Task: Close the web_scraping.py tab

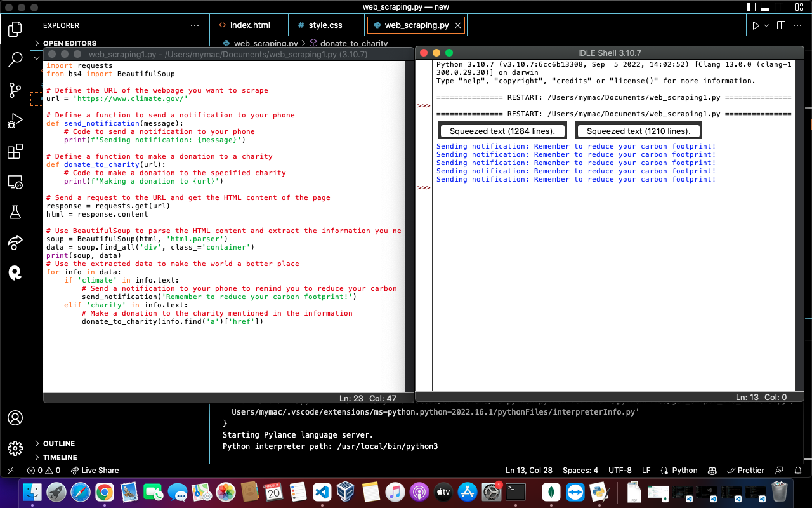Action: [458, 25]
